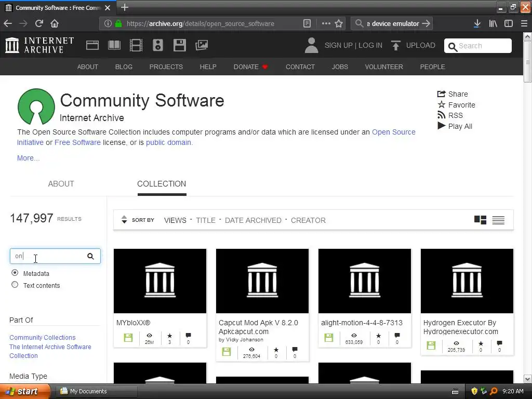Open the Downloads arrow icon
The height and width of the screenshot is (399, 532).
(477, 23)
